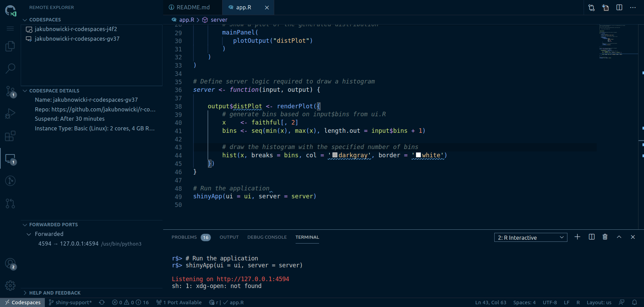Collapse the FORWARDED PORTS section
Screen dimensions: 644x307
click(25, 225)
